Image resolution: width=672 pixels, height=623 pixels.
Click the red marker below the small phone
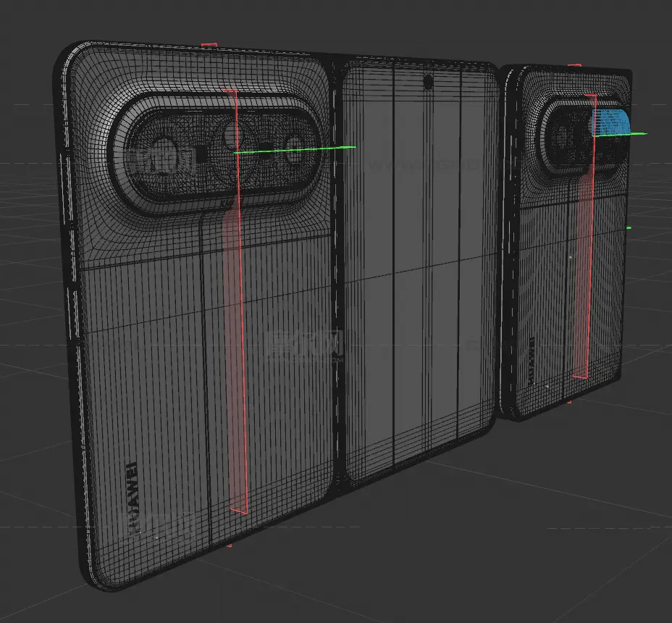[x=569, y=401]
